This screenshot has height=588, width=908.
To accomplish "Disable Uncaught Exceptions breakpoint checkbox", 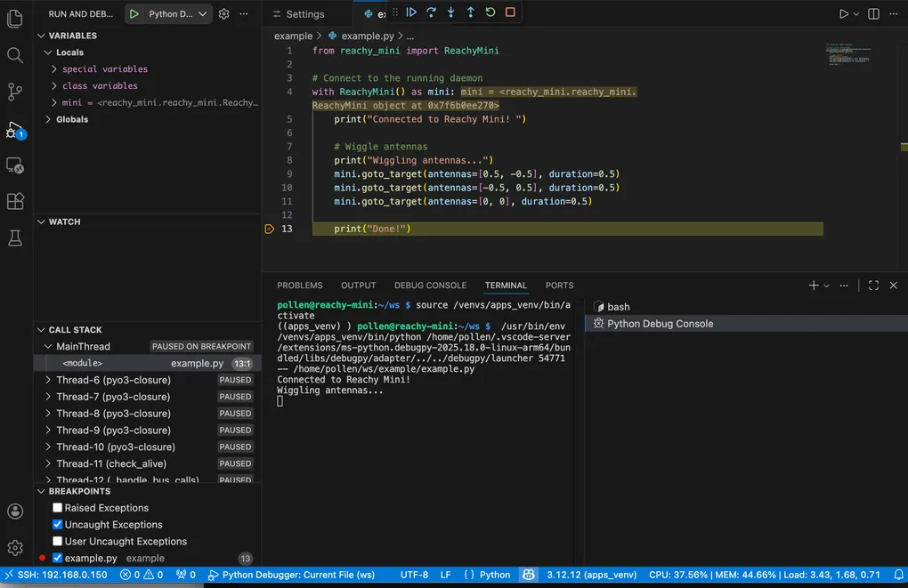I will click(58, 525).
